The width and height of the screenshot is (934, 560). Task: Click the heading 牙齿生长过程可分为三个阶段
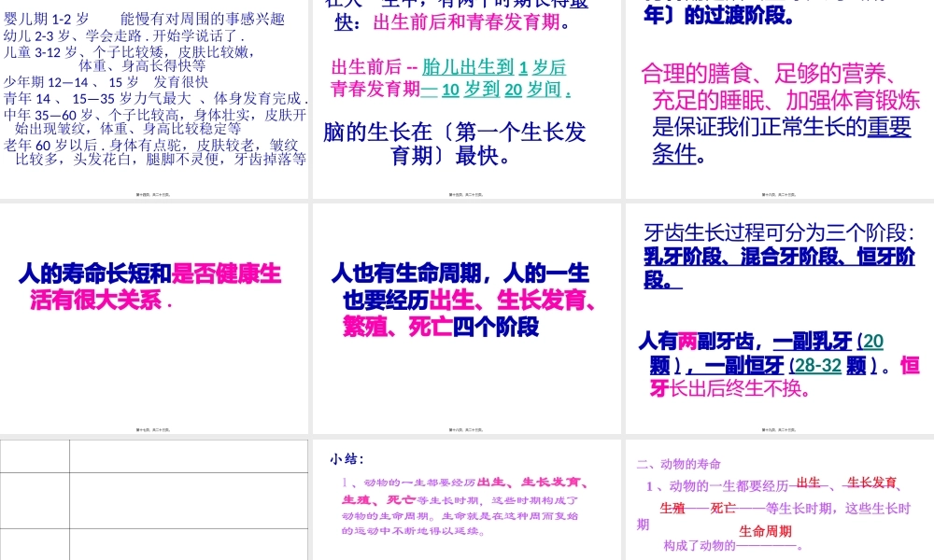779,232
